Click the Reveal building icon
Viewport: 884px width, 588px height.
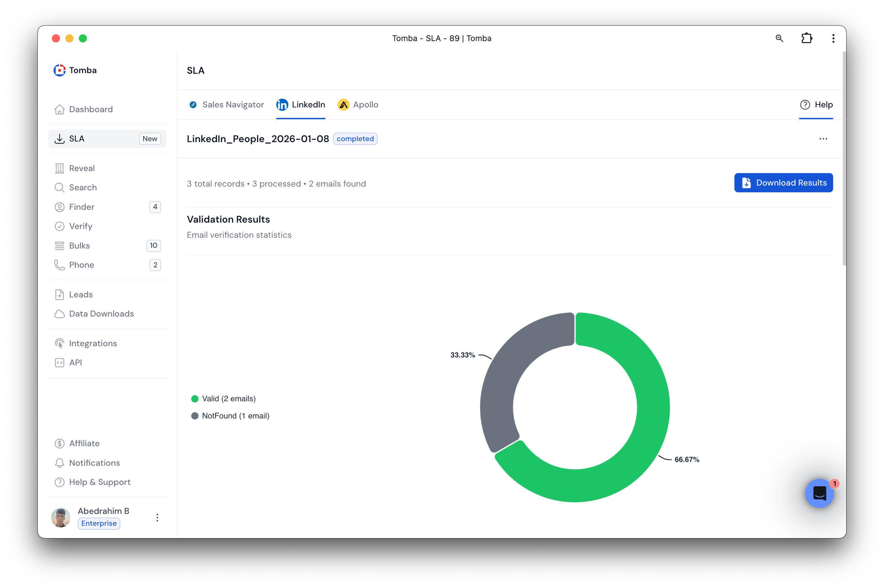pyautogui.click(x=59, y=168)
